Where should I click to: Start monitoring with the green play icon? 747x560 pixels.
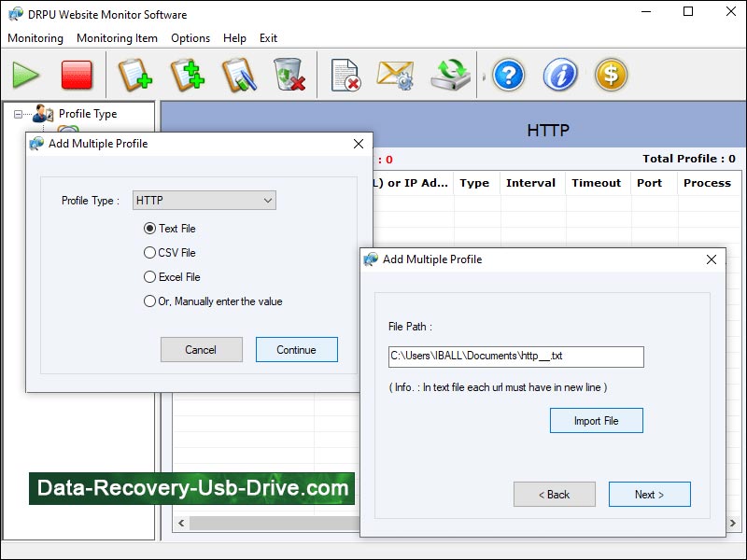[x=24, y=76]
